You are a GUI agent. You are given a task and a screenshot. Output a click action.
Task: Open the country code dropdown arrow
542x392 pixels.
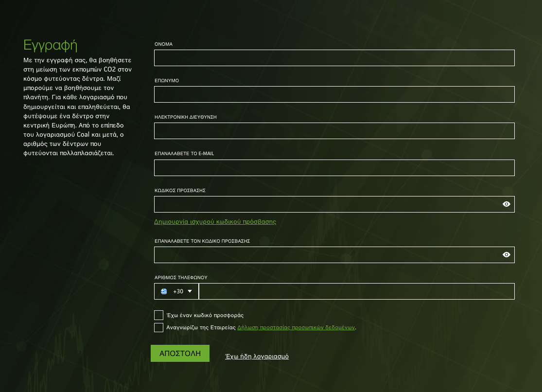191,291
